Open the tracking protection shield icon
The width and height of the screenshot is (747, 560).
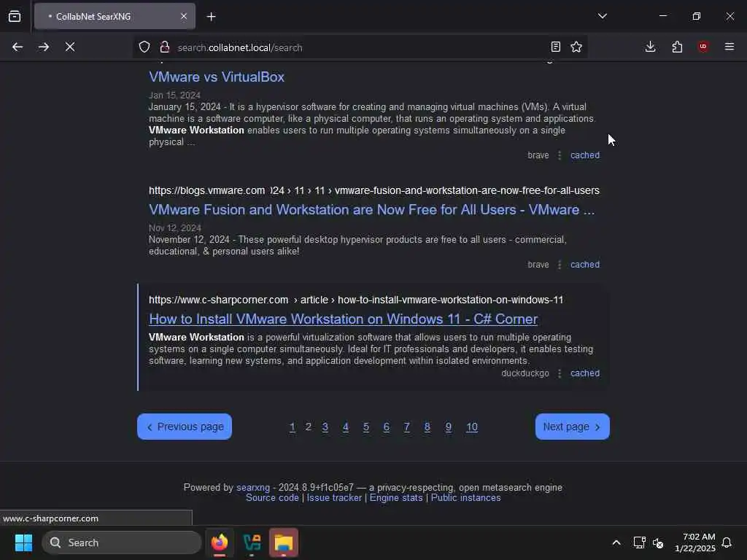click(144, 47)
